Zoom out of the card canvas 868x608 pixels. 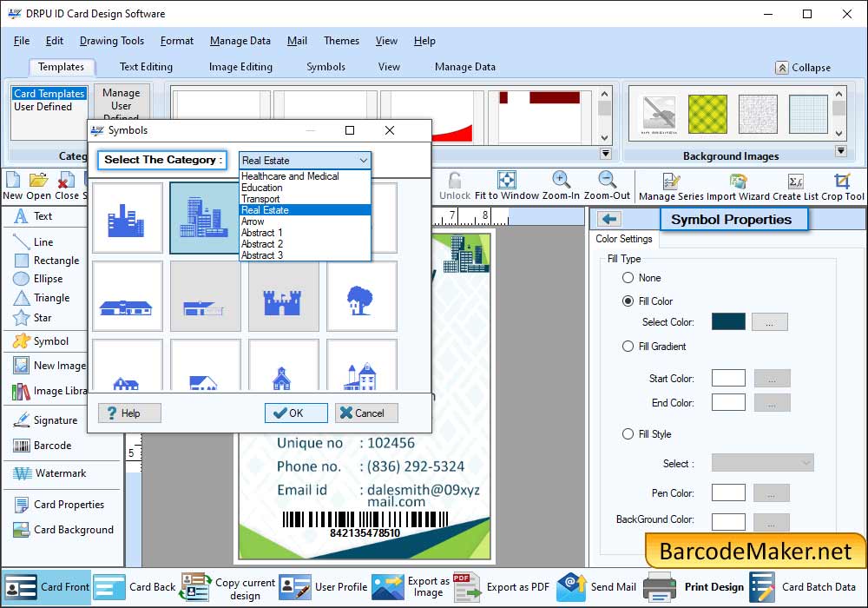pyautogui.click(x=607, y=186)
